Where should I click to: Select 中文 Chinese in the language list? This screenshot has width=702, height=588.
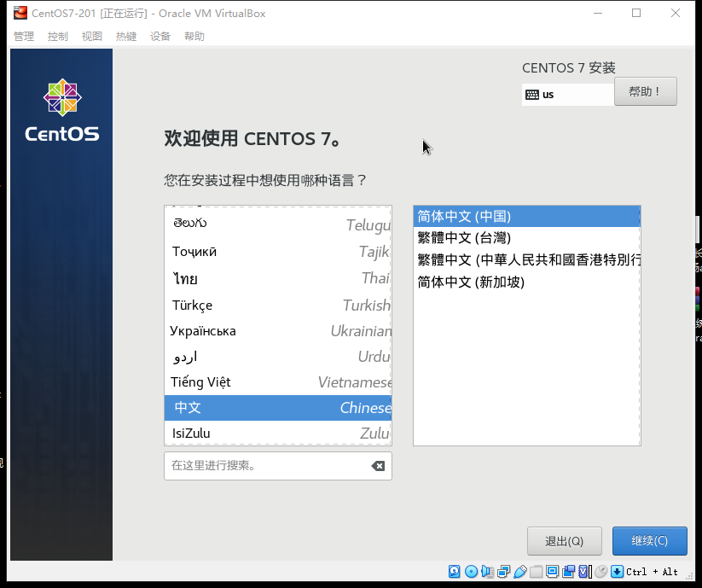[x=277, y=408]
